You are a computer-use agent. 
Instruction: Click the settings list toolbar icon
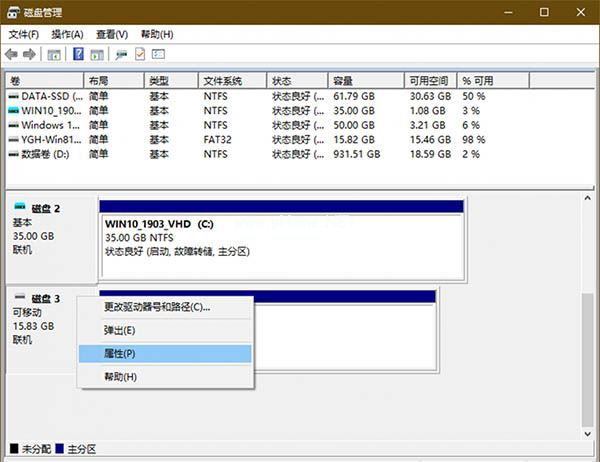(158, 54)
